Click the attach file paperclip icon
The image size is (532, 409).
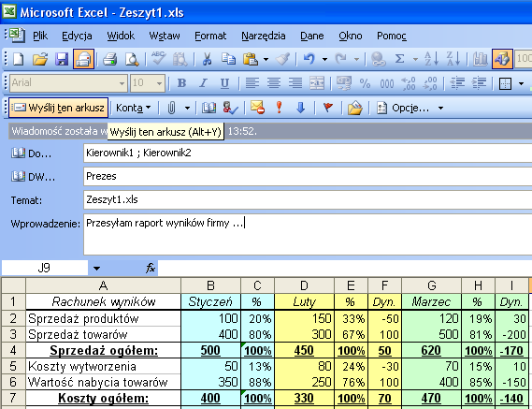[x=172, y=108]
